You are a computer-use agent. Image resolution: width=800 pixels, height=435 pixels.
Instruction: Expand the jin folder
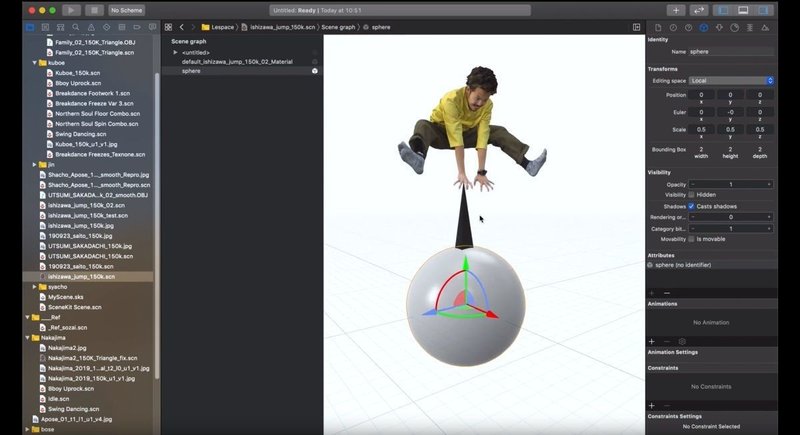(34, 165)
